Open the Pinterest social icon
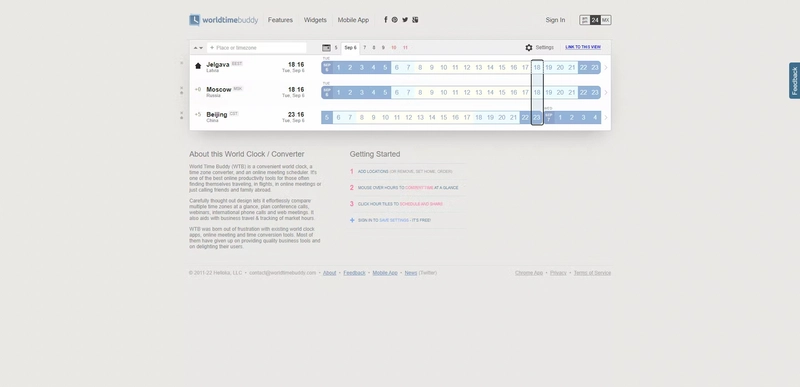Screen dimensions: 800x387 click(x=395, y=20)
